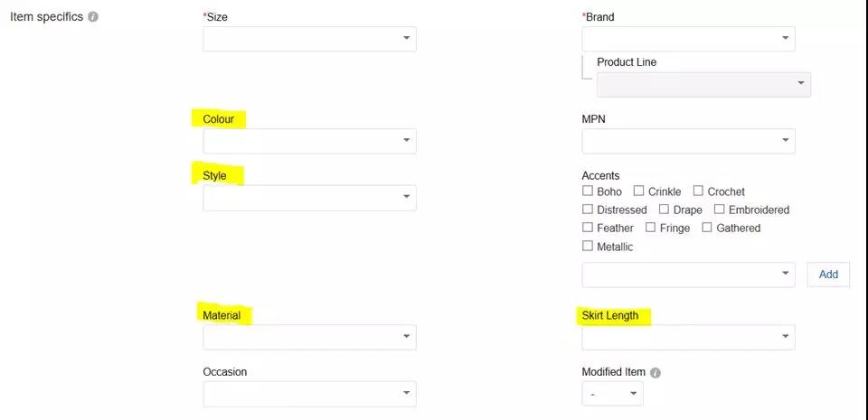Toggle the Fringe accent checkbox
This screenshot has width=868, height=420.
[x=651, y=228]
